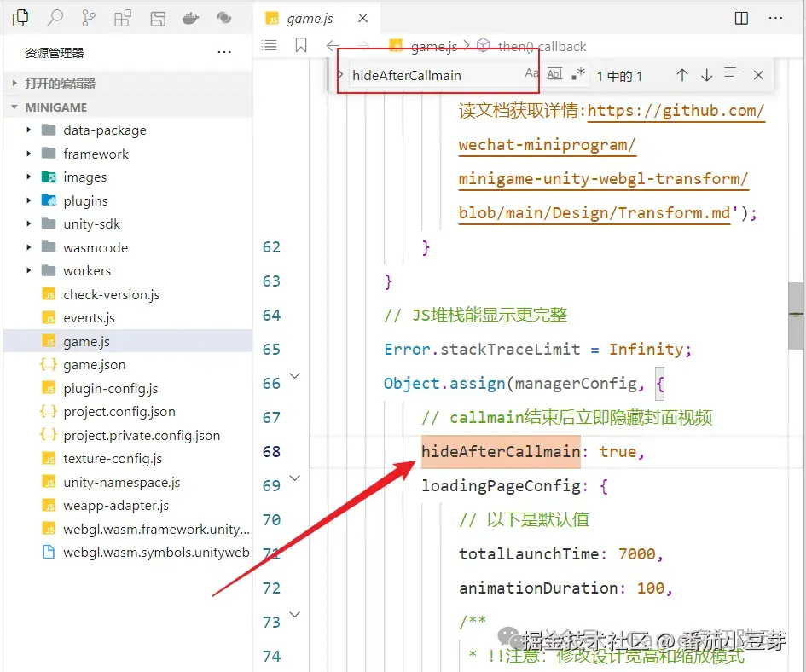Open the Source Control branch icon
The height and width of the screenshot is (672, 806).
89,19
